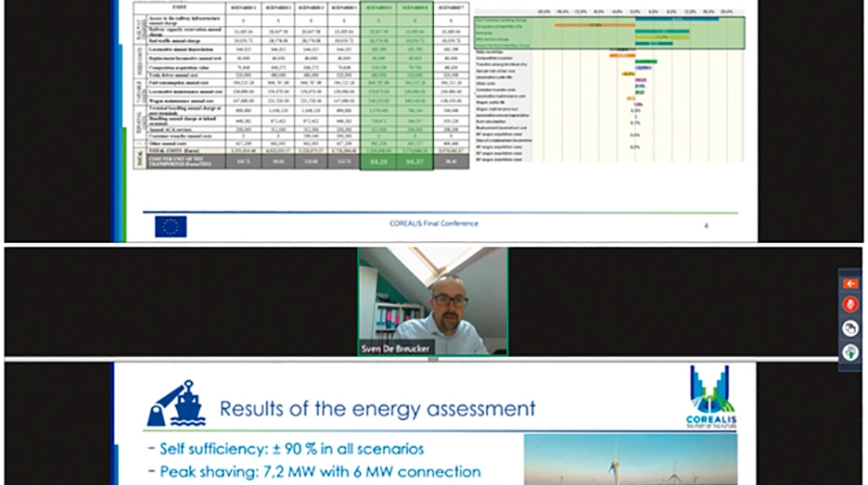Click the 'COREALIS Final Conference' footer text

[x=432, y=224]
